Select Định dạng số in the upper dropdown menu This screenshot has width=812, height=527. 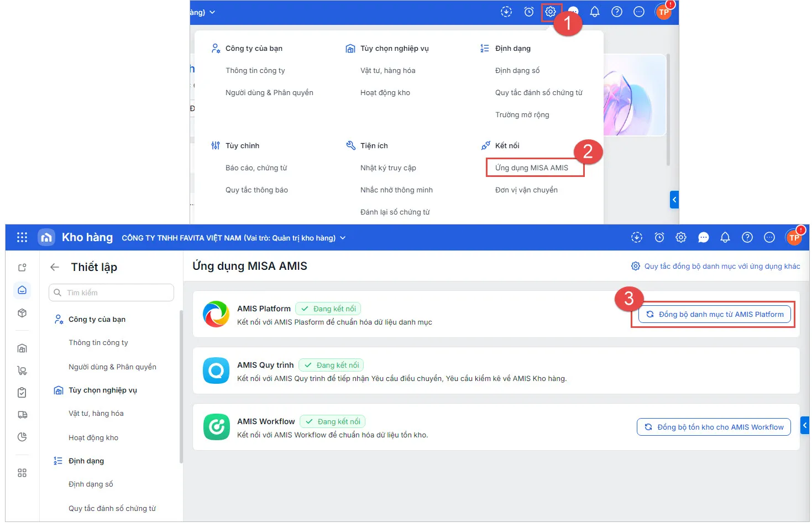coord(517,70)
